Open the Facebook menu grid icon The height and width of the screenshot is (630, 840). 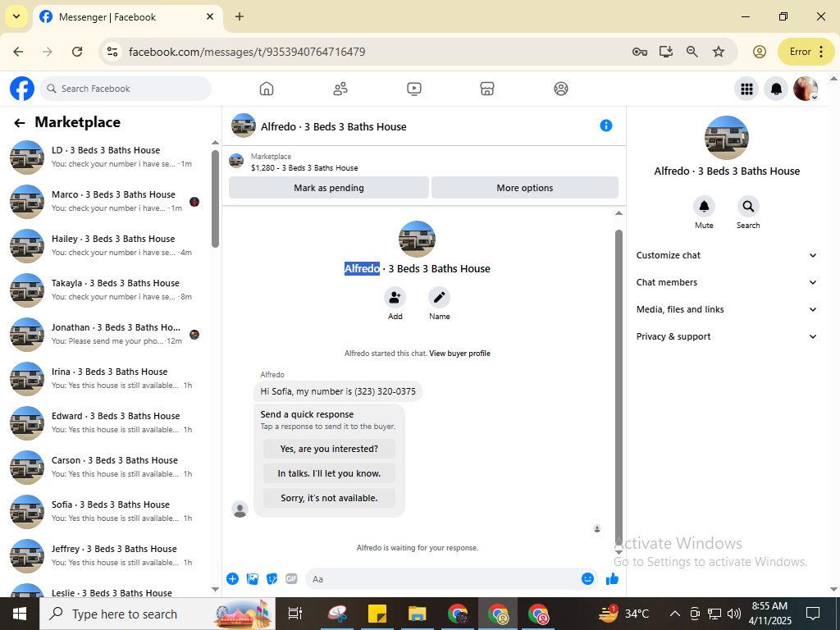coord(746,89)
